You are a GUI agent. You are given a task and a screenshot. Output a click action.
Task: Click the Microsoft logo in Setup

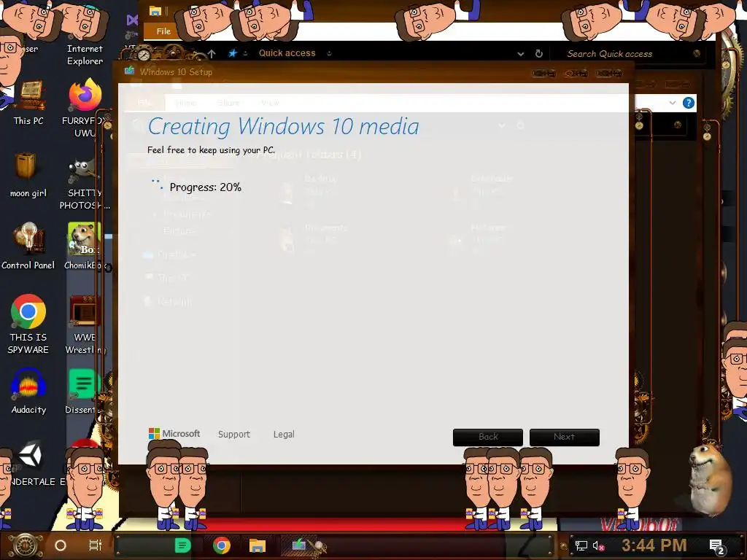click(174, 434)
